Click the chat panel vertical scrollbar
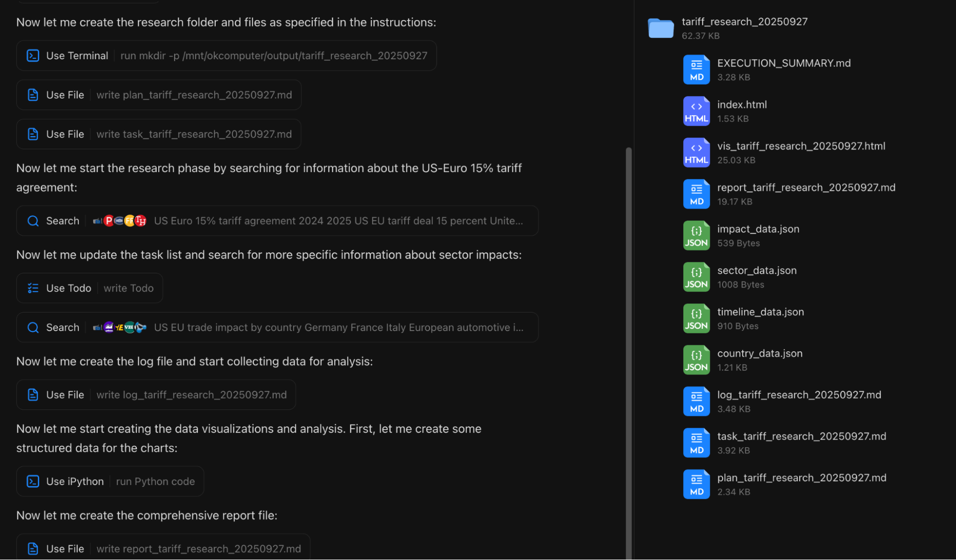 pyautogui.click(x=628, y=334)
